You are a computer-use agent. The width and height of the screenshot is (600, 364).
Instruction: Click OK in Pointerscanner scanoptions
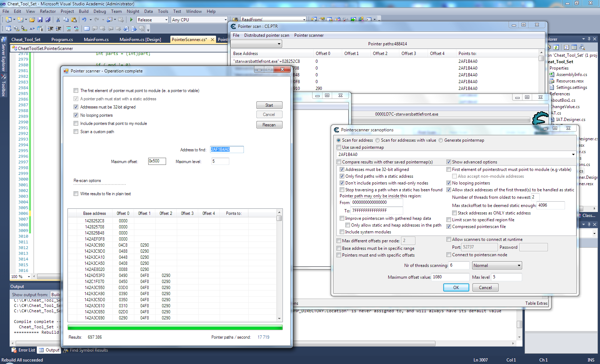[456, 288]
